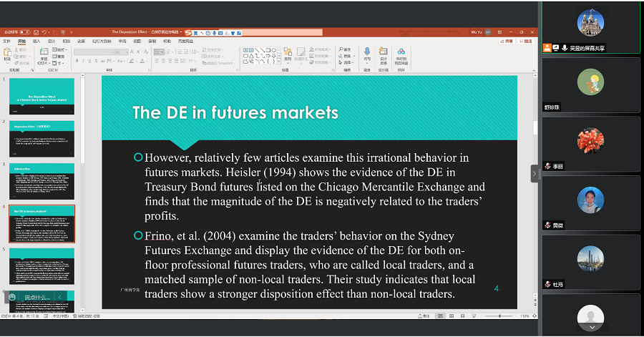The width and height of the screenshot is (644, 337).
Task: Open the Insert (插入) ribbon tab
Action: click(36, 41)
